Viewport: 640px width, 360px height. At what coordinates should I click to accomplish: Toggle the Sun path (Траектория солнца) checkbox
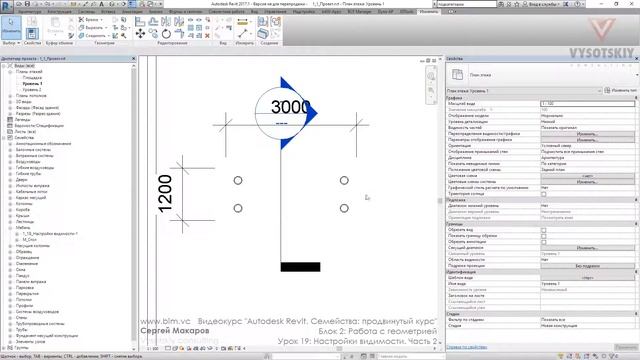[544, 194]
